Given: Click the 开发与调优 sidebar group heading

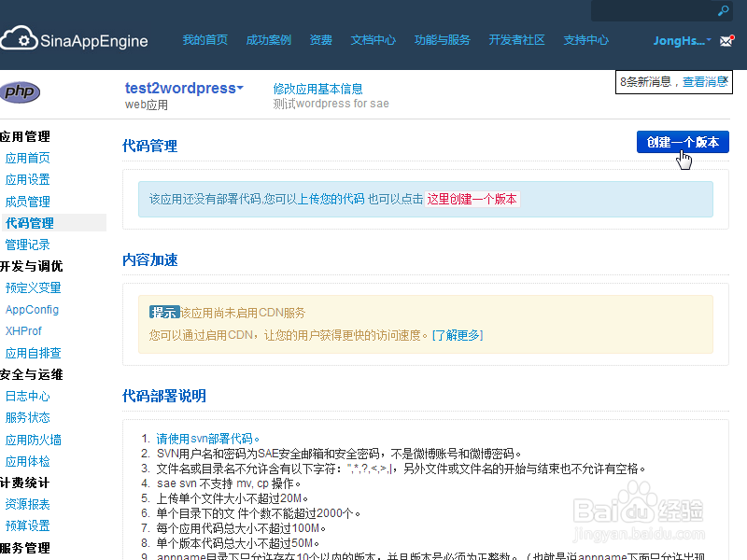Looking at the screenshot, I should click(32, 266).
